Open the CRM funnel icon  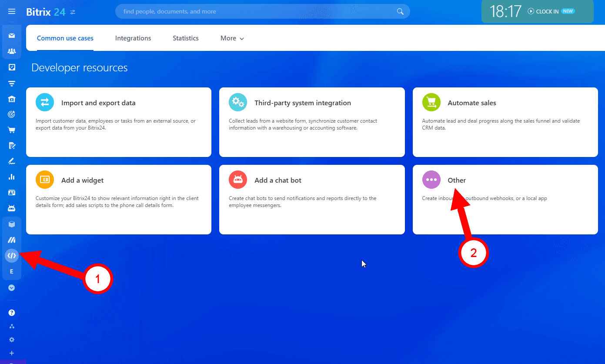[x=12, y=83]
